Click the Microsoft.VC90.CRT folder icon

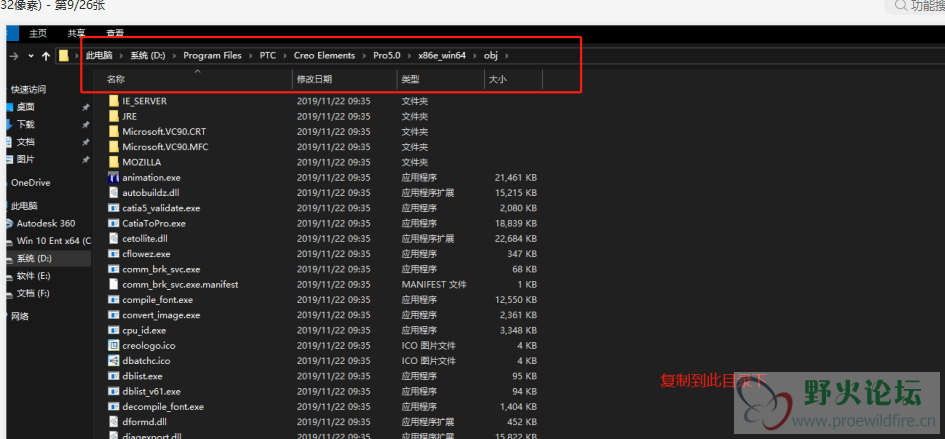tap(114, 131)
